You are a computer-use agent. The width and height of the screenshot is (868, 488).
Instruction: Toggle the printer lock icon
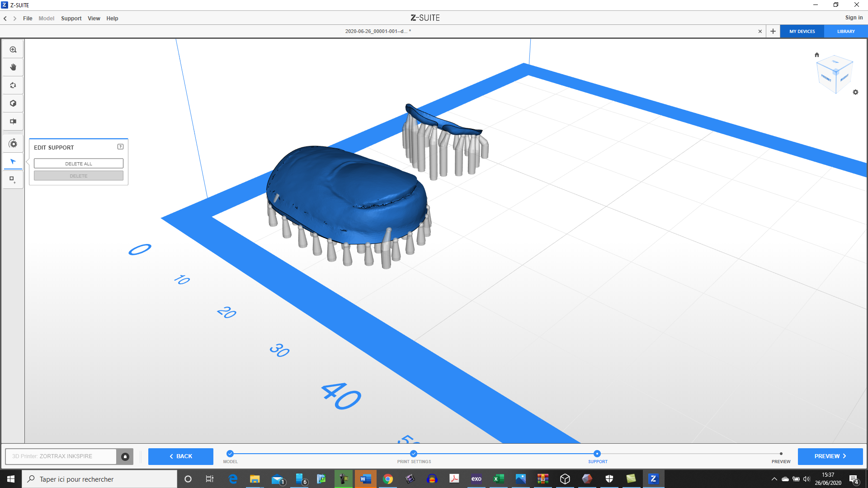coord(125,456)
